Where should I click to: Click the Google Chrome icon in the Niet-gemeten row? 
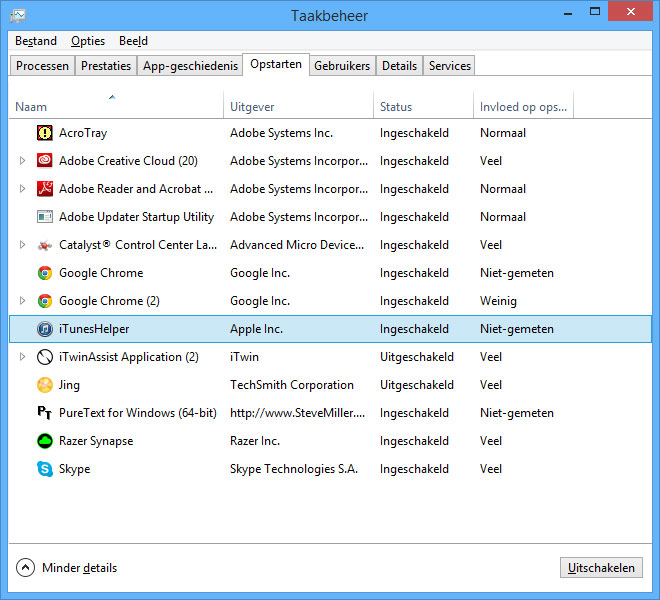click(45, 273)
